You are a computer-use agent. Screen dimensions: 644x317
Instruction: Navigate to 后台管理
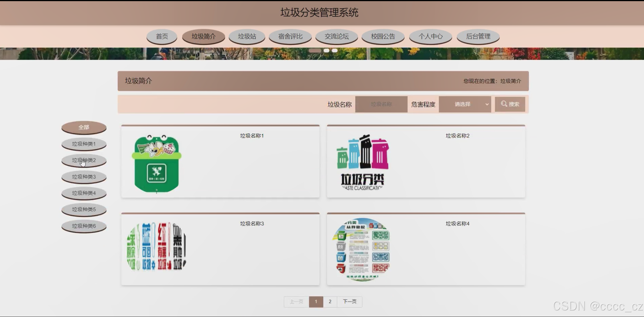(x=478, y=36)
